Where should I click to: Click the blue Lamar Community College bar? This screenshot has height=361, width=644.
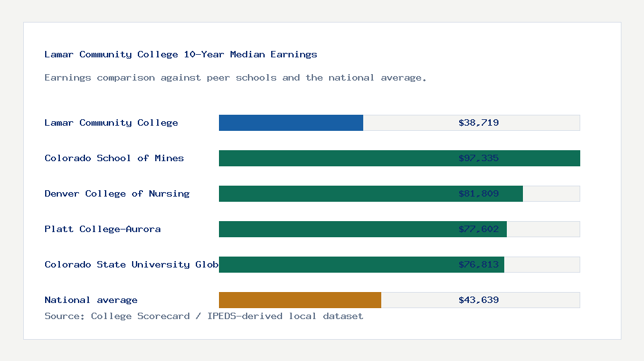[x=291, y=123]
